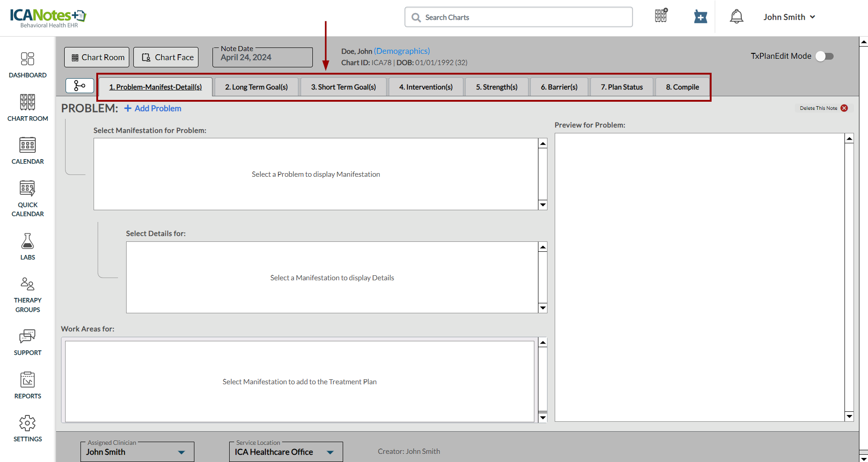Open the Reports sidebar icon

point(28,385)
